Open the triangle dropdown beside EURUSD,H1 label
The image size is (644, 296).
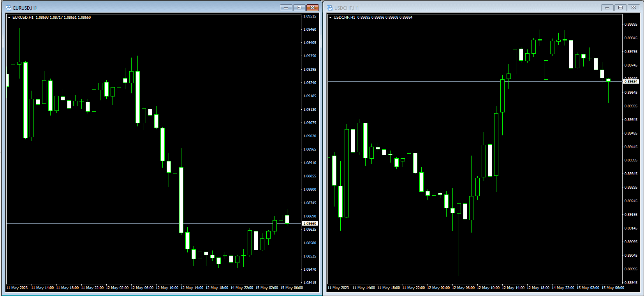click(x=9, y=18)
